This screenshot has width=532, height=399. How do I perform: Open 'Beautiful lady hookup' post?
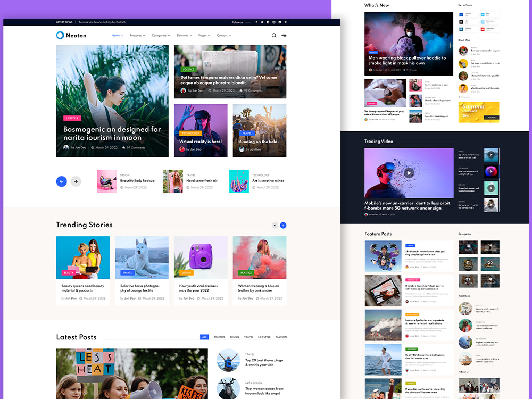point(137,181)
